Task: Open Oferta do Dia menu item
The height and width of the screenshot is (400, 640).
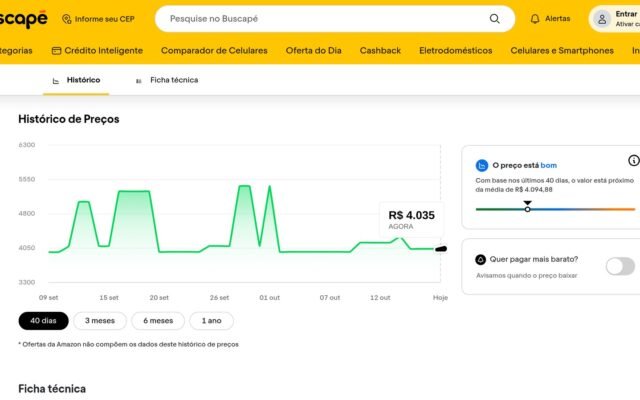Action: click(313, 51)
